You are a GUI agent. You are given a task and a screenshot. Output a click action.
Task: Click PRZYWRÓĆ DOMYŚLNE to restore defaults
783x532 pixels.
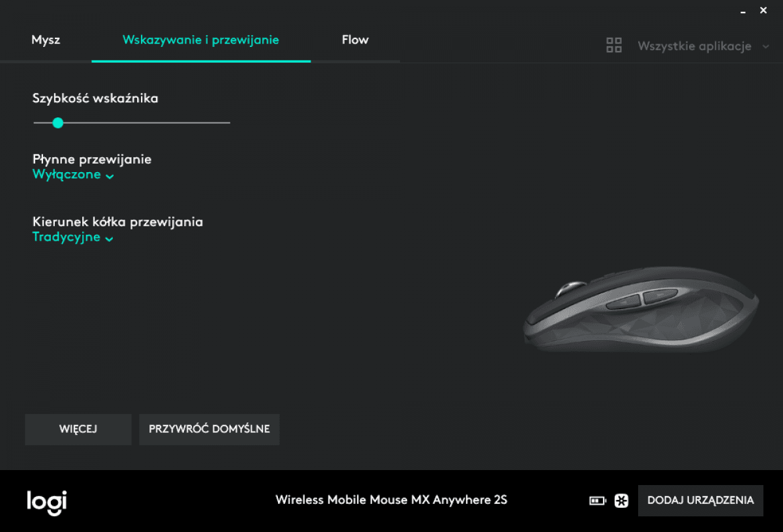(209, 429)
